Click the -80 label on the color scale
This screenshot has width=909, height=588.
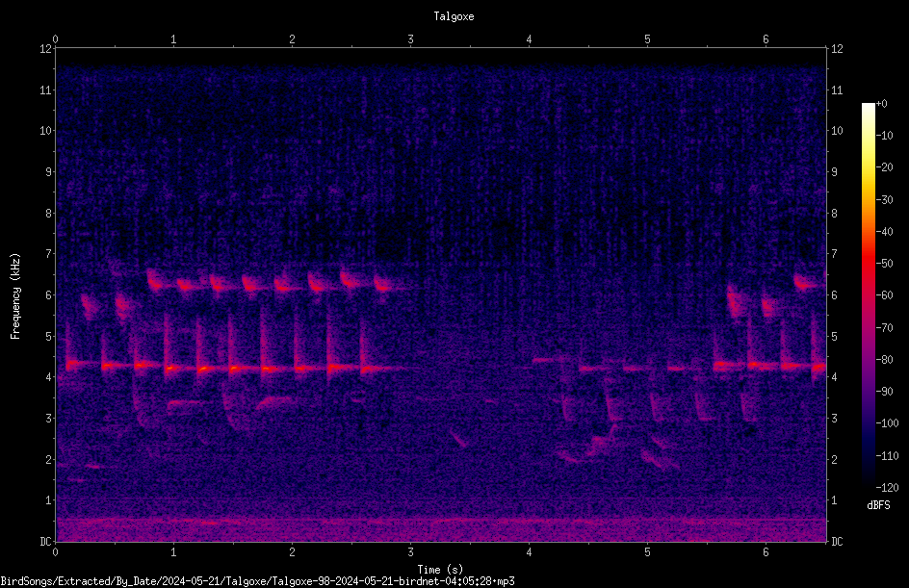tap(885, 359)
